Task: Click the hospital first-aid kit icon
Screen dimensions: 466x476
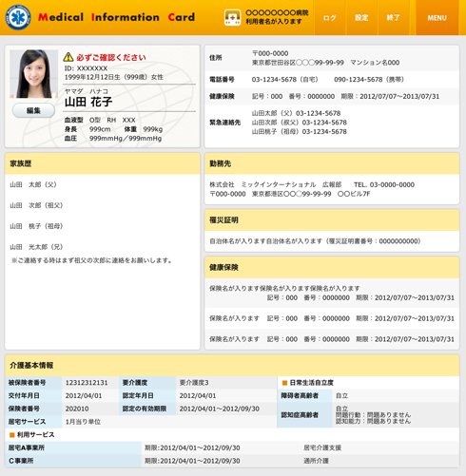Action: 232,17
